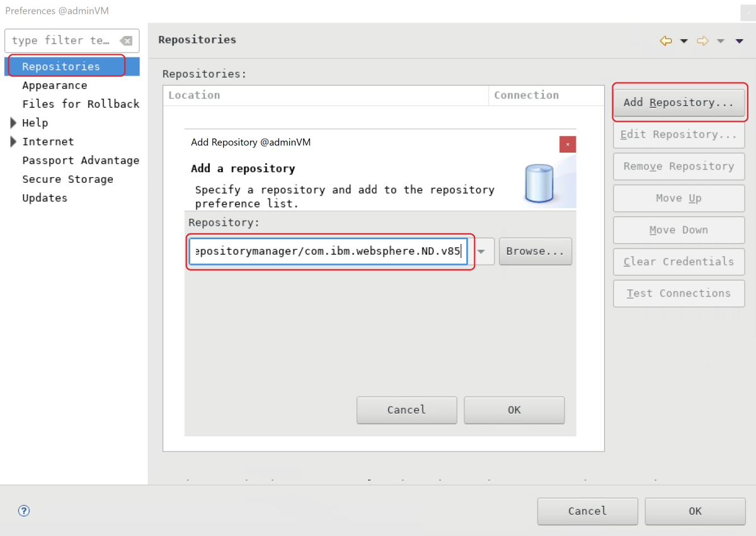Image resolution: width=756 pixels, height=536 pixels.
Task: Expand the Internet tree item
Action: pos(14,141)
